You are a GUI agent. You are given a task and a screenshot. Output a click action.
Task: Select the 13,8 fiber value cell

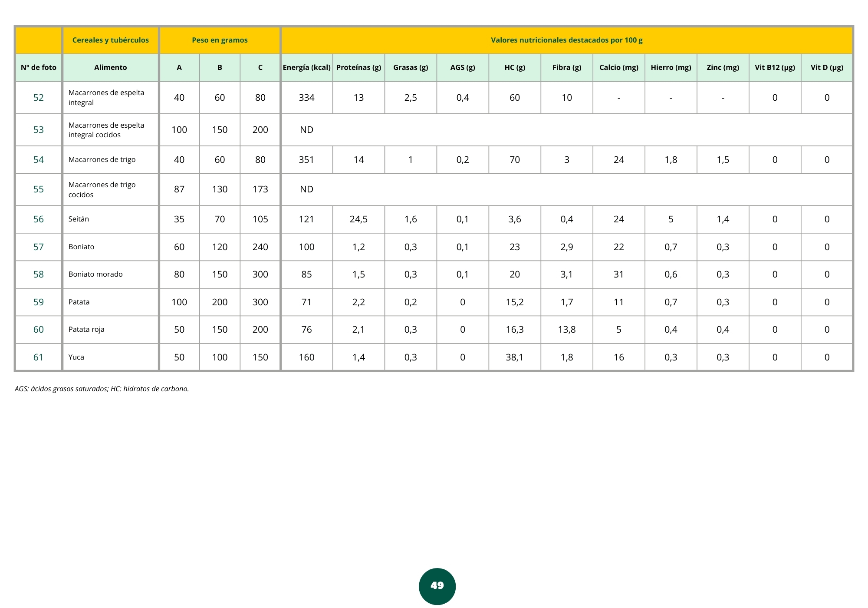(566, 330)
